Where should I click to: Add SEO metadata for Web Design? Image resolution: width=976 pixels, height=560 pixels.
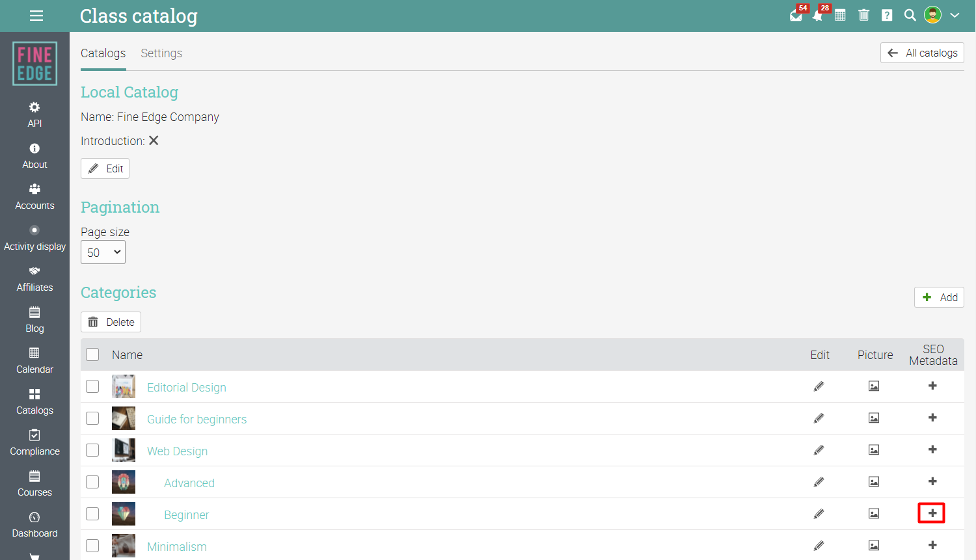coord(932,449)
